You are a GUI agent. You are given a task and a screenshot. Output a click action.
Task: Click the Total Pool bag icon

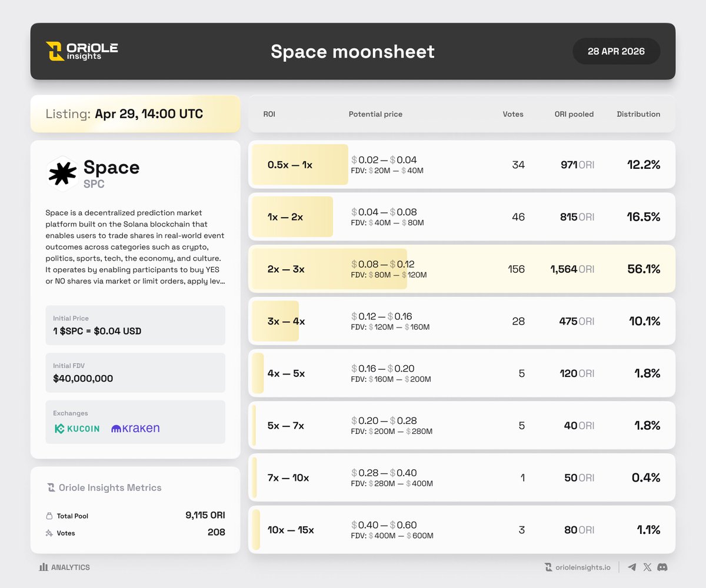[49, 516]
